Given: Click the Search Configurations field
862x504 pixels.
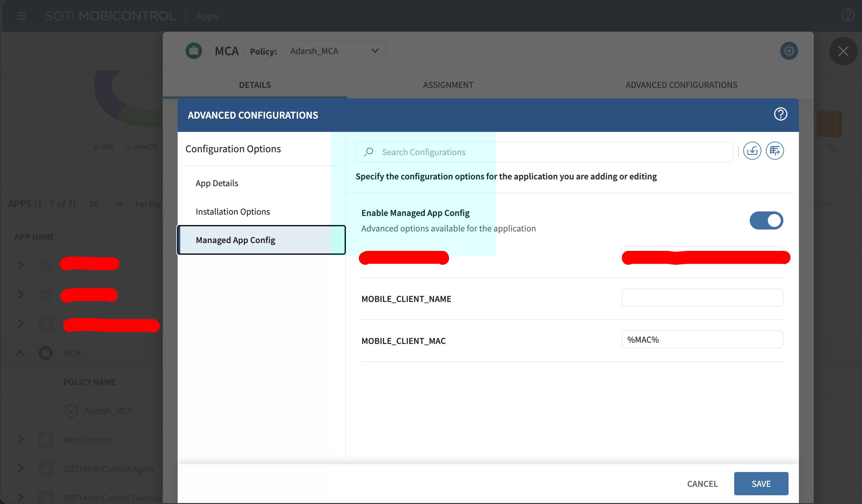Looking at the screenshot, I should pos(544,152).
